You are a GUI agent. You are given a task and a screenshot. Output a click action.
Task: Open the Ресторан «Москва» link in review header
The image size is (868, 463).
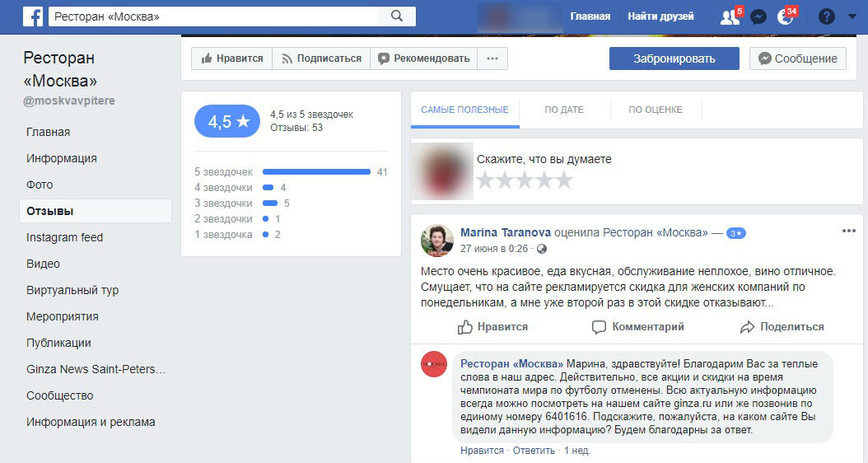[x=655, y=232]
